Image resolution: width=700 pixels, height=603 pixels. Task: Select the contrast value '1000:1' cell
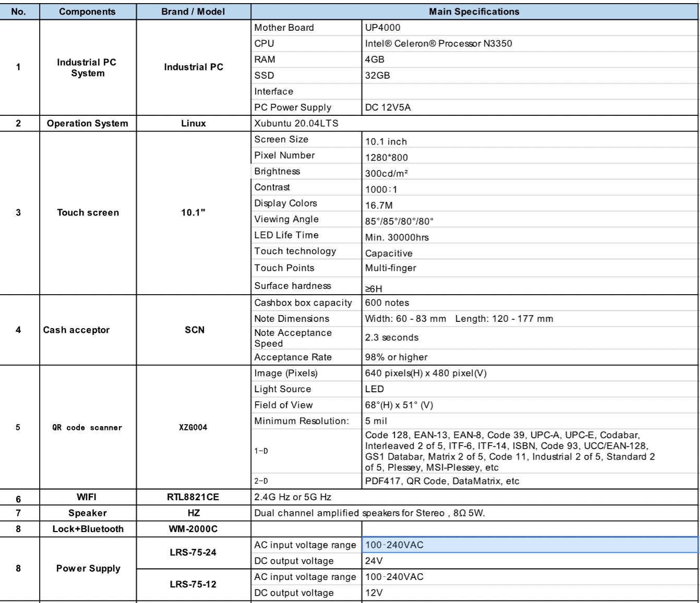[530, 188]
